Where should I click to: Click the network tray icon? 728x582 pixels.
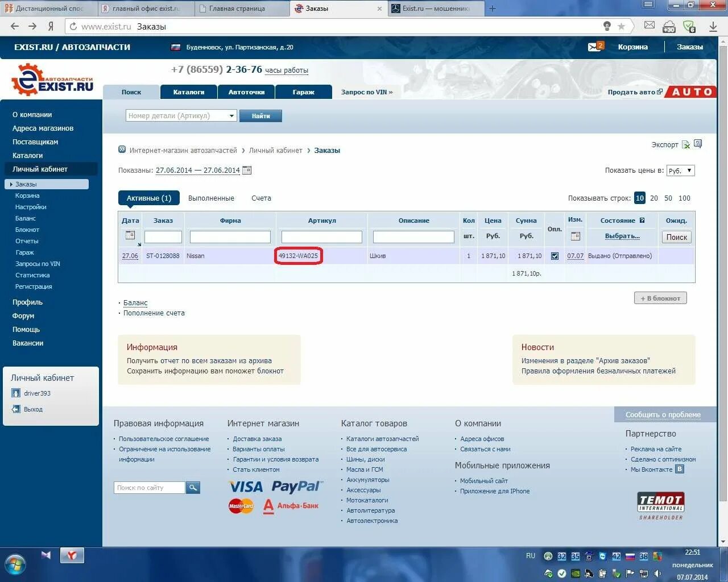(x=643, y=573)
